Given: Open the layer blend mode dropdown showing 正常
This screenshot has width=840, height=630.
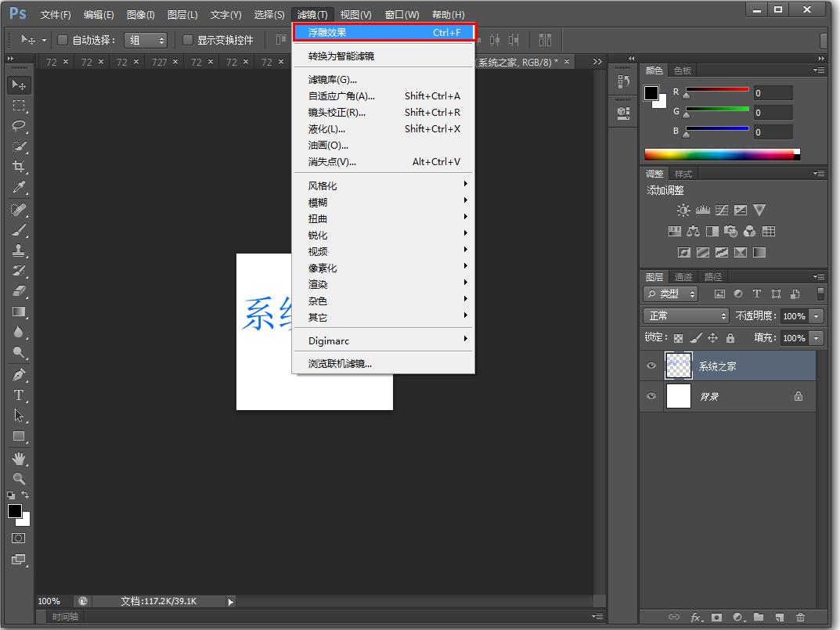Looking at the screenshot, I should 685,315.
